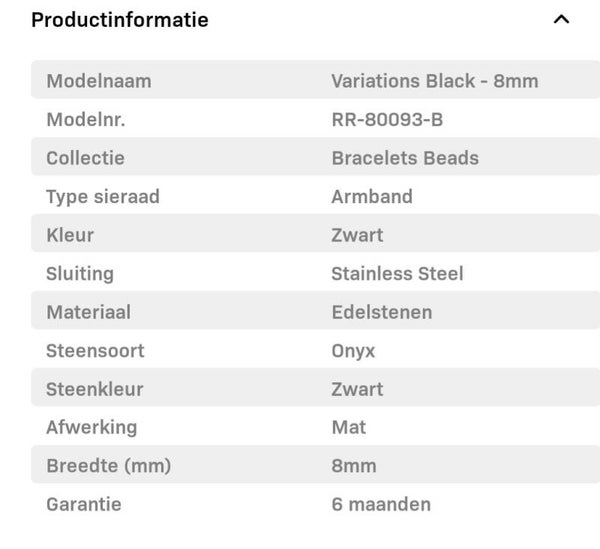This screenshot has width=600, height=549.
Task: Click the Steenkleur row label
Action: (95, 389)
